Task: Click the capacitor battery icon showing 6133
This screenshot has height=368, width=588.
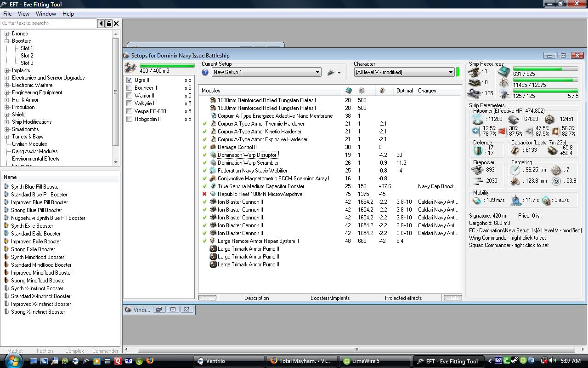Action: [516, 150]
